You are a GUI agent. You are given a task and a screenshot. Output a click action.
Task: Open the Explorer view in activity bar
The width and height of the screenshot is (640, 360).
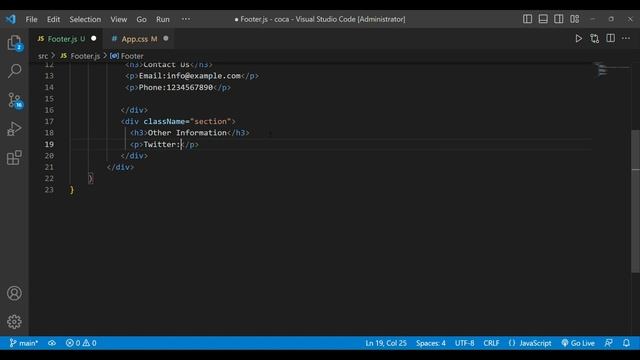[14, 43]
